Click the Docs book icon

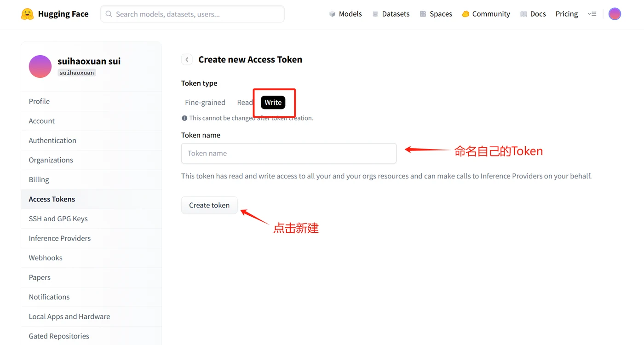(x=523, y=14)
